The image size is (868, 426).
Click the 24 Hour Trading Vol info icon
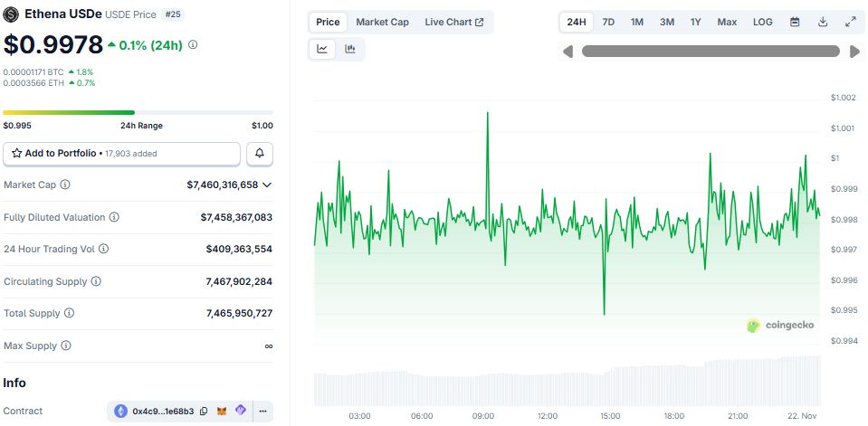pos(103,249)
